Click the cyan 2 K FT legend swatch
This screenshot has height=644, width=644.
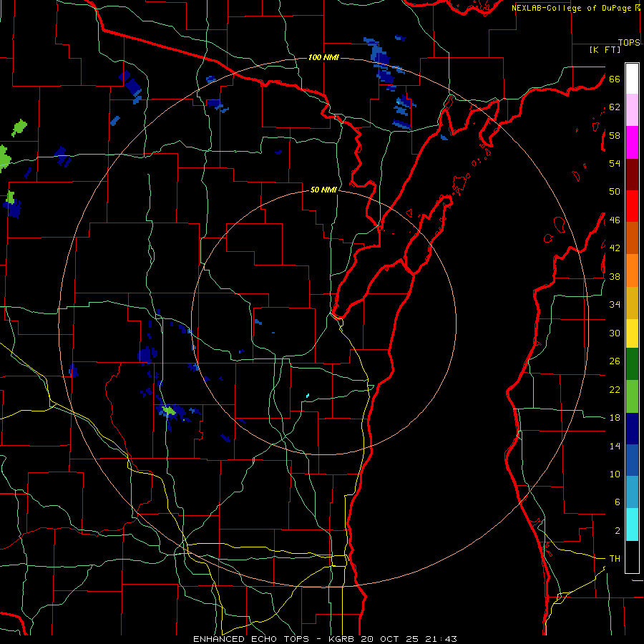tap(632, 525)
